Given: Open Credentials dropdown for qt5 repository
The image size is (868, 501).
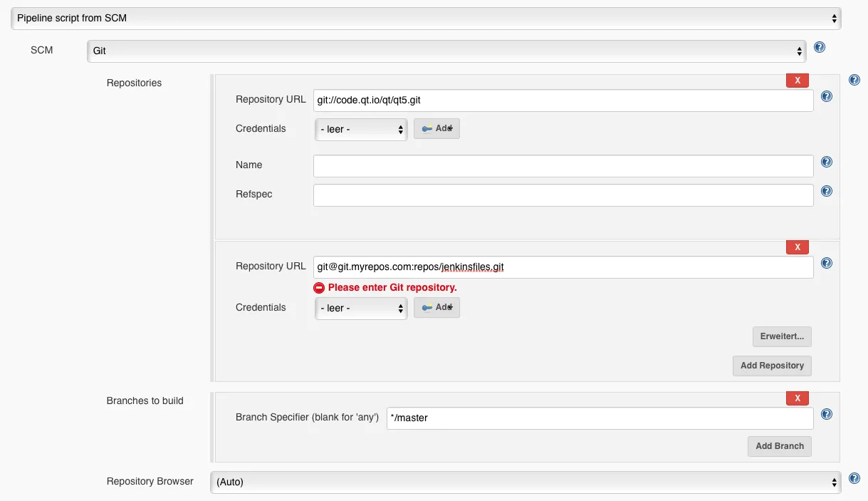Looking at the screenshot, I should click(x=361, y=130).
